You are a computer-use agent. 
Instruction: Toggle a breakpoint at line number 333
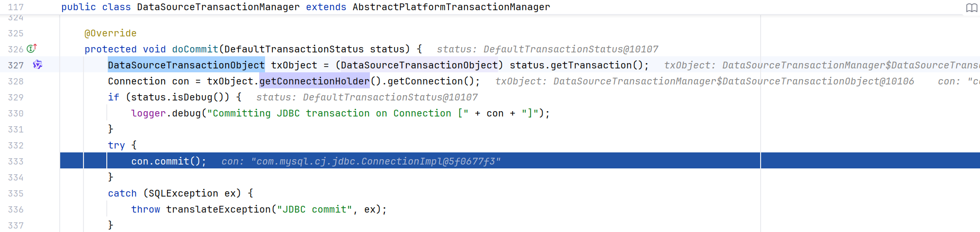pyautogui.click(x=16, y=161)
